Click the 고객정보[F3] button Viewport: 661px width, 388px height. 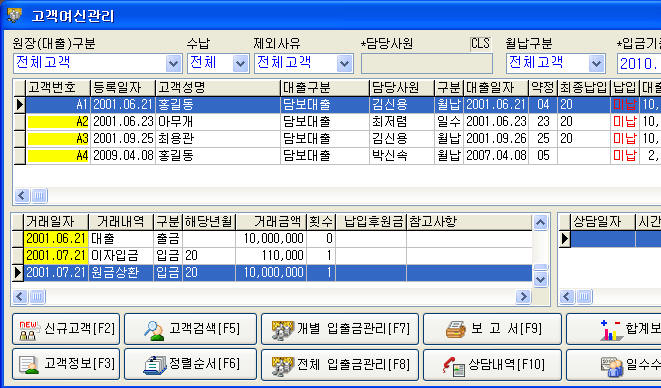pos(66,364)
